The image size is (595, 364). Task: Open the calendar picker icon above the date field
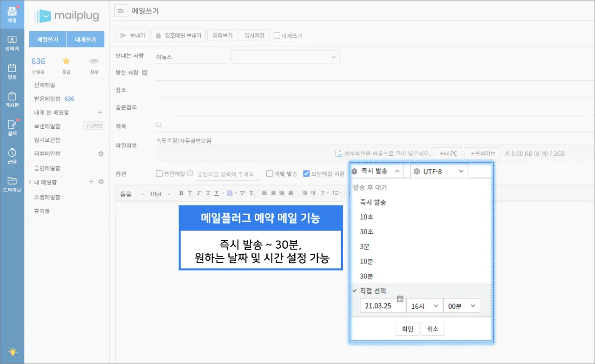400,298
